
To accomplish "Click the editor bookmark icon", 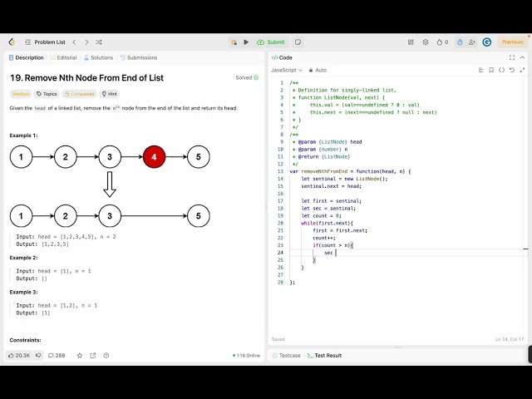I will point(491,70).
